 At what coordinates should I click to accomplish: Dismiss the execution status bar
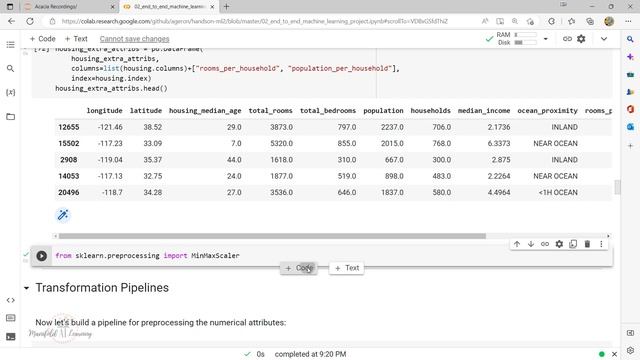tap(614, 354)
